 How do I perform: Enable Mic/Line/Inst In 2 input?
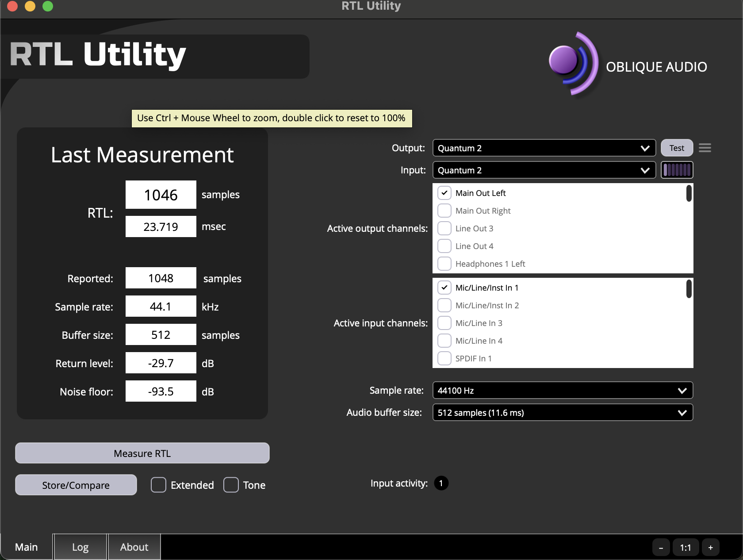[x=444, y=305]
